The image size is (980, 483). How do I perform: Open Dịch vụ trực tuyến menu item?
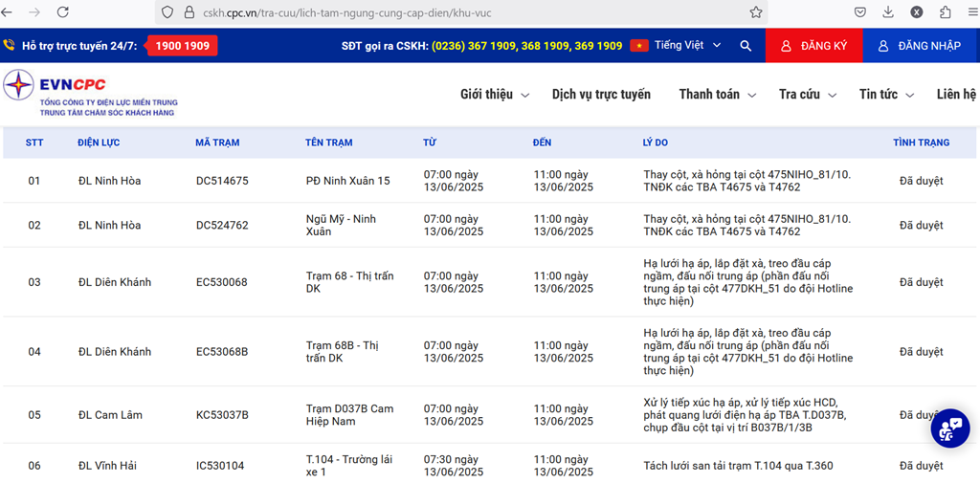601,95
